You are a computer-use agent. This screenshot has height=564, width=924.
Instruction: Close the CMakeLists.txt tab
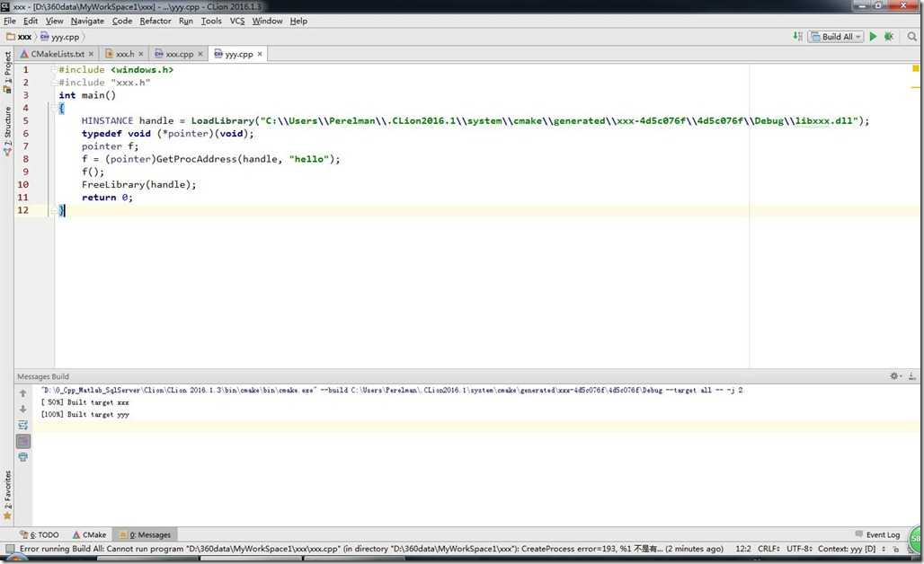coord(91,54)
